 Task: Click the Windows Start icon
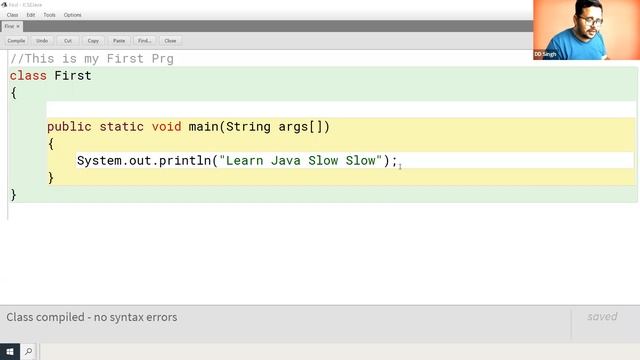click(x=10, y=351)
